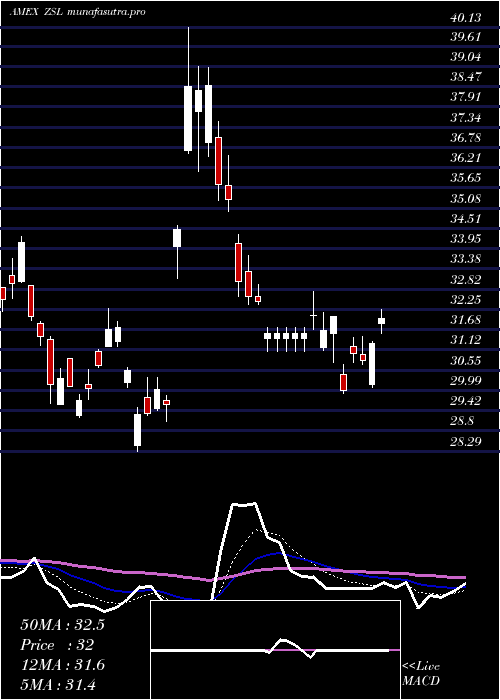Click the Price : 32 readout

pyautogui.click(x=57, y=645)
